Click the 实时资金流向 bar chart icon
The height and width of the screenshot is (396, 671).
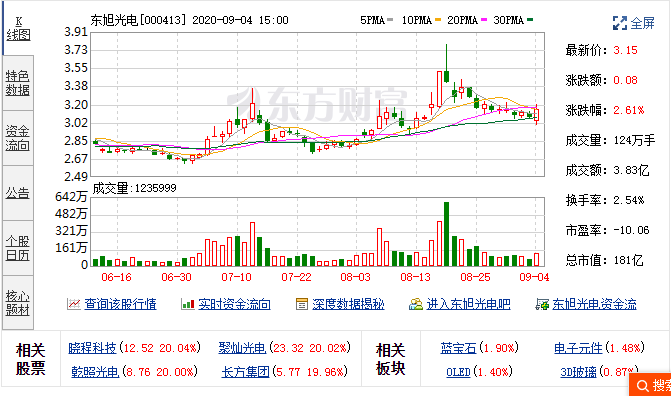tap(188, 304)
